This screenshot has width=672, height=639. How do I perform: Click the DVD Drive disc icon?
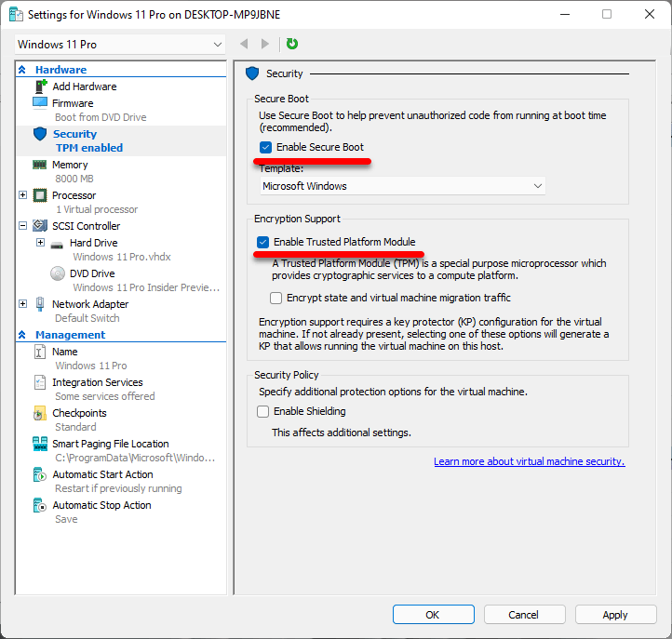tap(58, 273)
